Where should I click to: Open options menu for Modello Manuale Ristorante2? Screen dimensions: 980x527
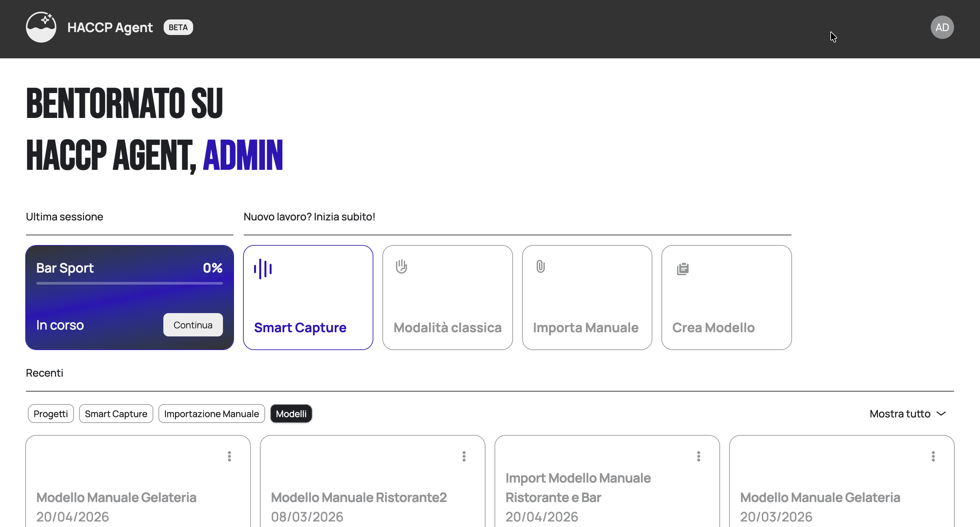click(x=464, y=456)
